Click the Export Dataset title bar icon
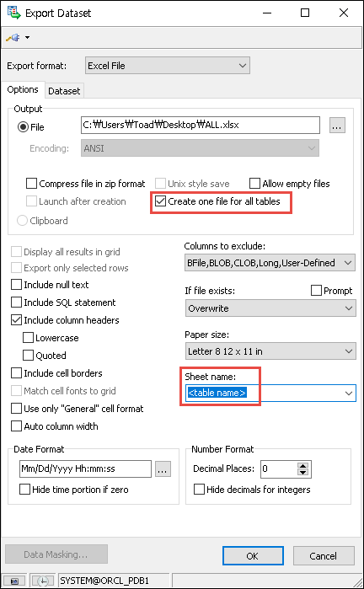Screen dimensions: 364x589 tap(13, 13)
